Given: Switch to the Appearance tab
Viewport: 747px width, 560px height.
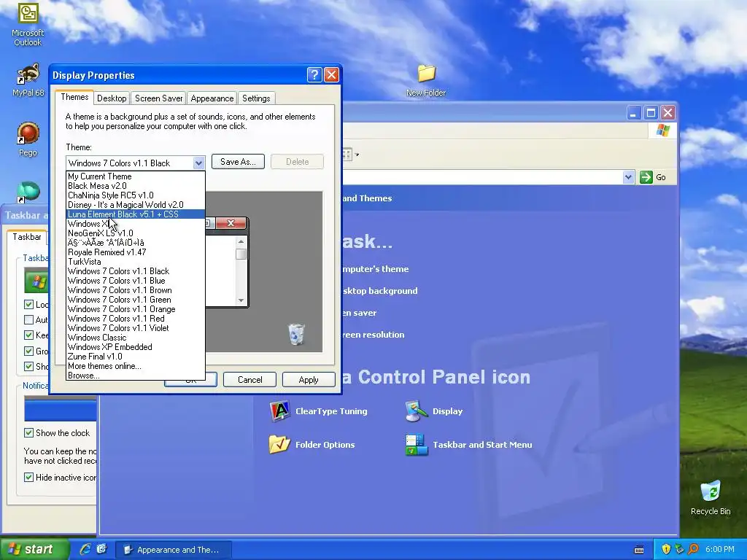Looking at the screenshot, I should (212, 98).
